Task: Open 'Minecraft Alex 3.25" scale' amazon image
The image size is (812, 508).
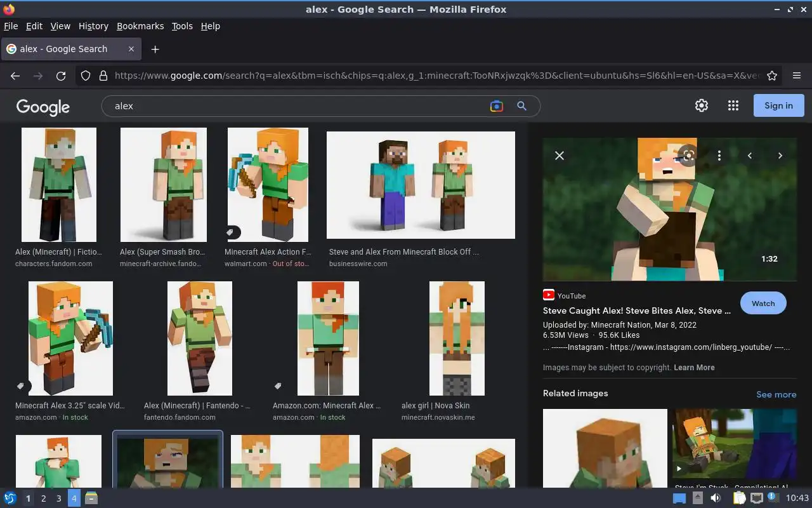Action: (x=70, y=338)
